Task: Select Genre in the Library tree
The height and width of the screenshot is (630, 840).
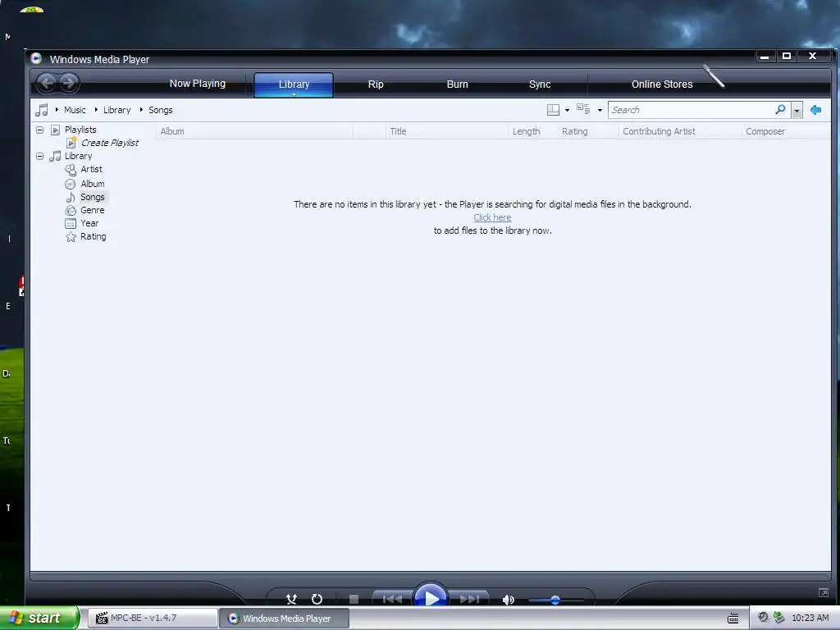Action: tap(92, 211)
